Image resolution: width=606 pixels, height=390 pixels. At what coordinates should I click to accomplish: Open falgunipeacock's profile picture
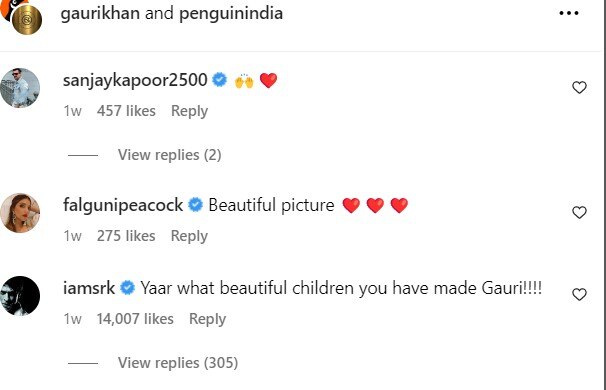(20, 213)
